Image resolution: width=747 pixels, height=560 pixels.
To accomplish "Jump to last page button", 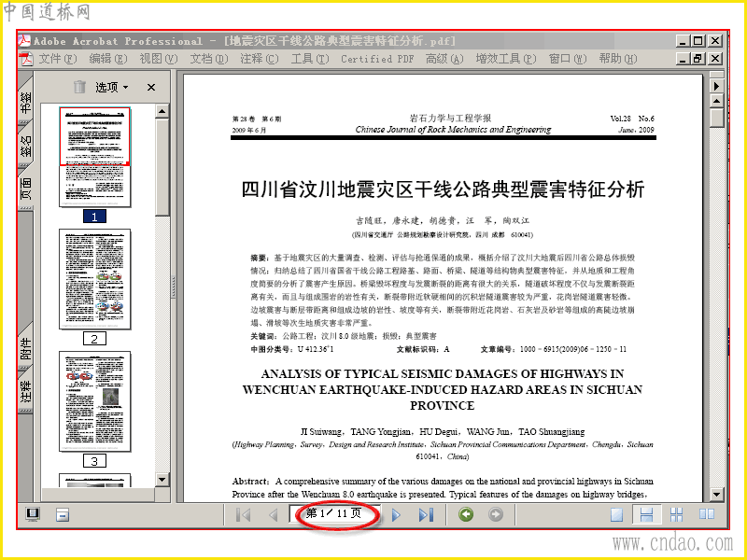I will (x=426, y=515).
